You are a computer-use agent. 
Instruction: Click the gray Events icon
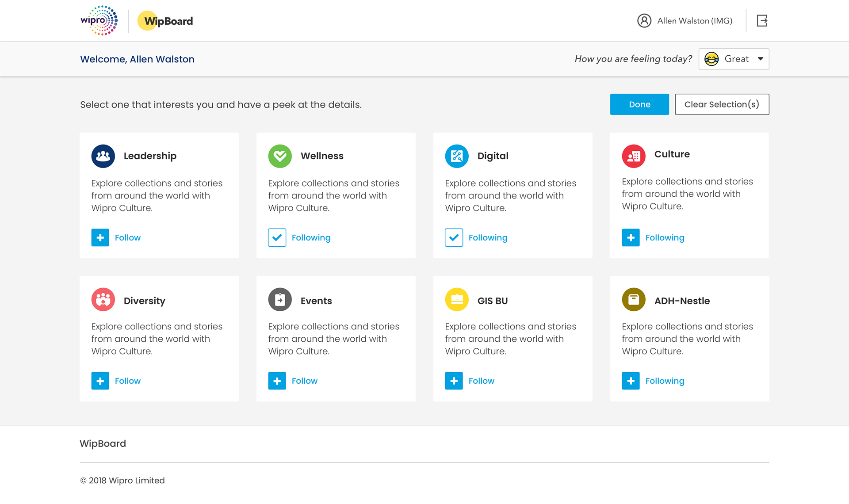[280, 299]
